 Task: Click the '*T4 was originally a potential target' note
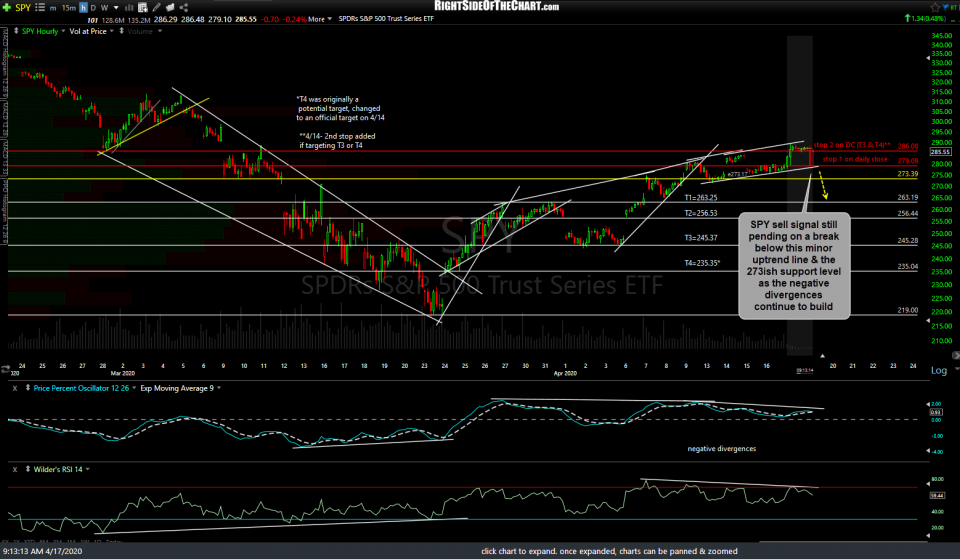click(340, 108)
